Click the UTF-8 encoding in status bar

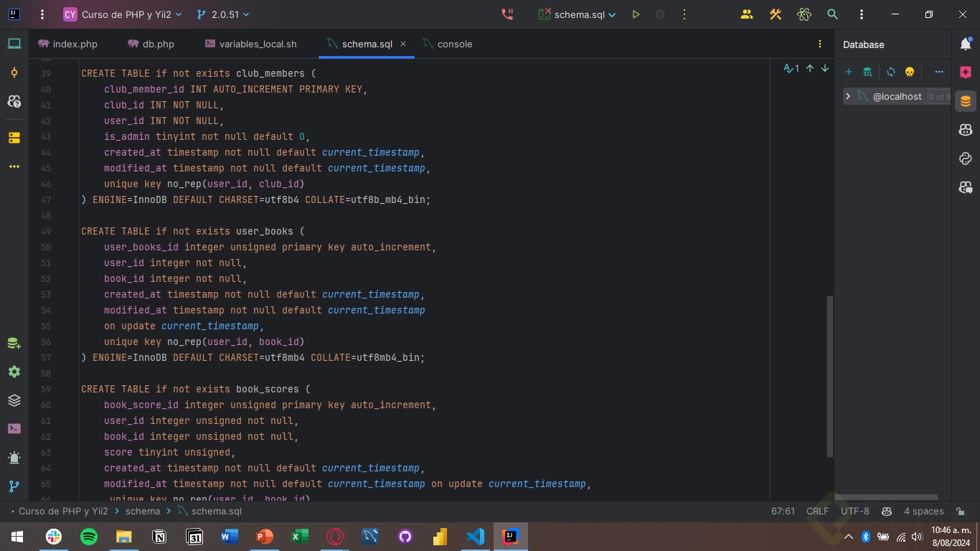pos(855,512)
